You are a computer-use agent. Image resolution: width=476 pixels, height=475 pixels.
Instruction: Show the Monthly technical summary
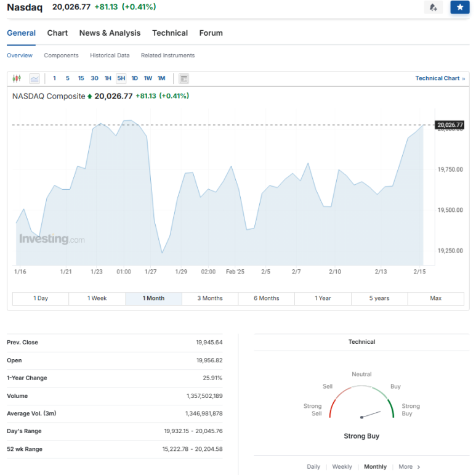(375, 466)
